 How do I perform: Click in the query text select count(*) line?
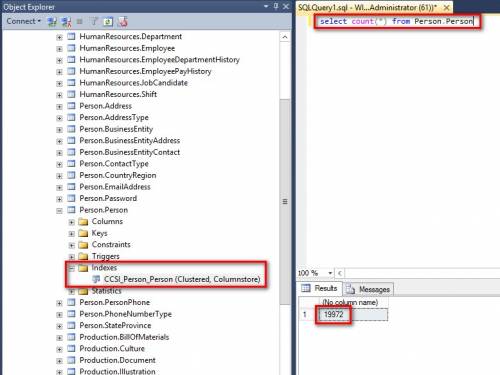coord(396,21)
